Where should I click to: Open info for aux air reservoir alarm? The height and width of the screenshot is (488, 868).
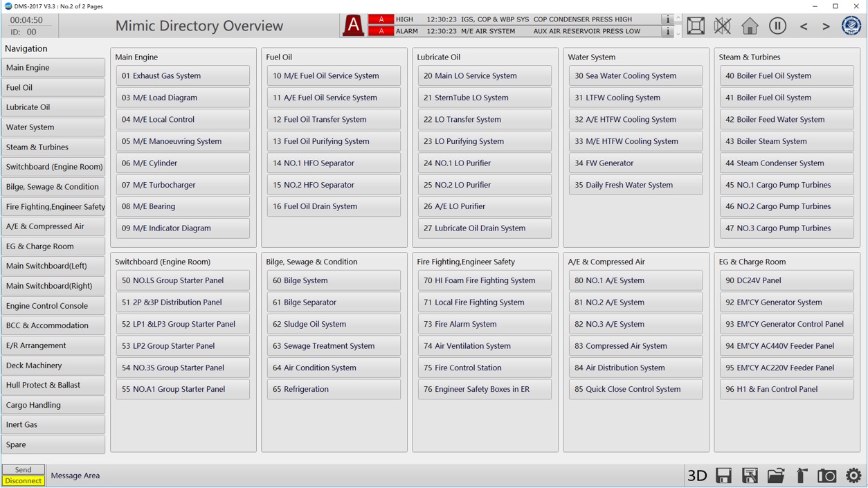[x=667, y=31]
